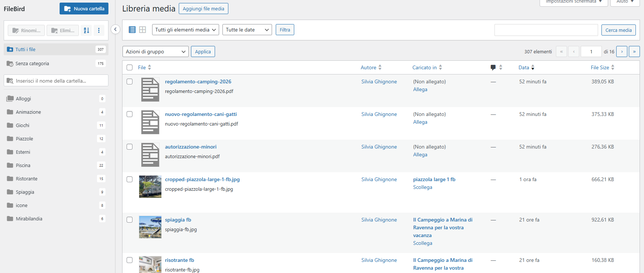The width and height of the screenshot is (644, 273).
Task: Select the Piscina folder in sidebar
Action: 23,165
